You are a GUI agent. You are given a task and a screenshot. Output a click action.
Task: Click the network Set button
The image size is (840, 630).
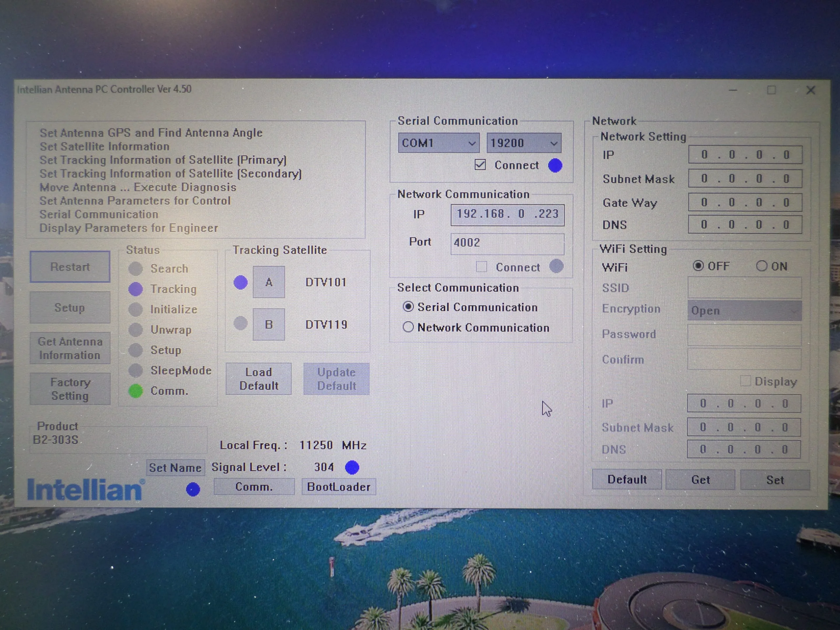coord(775,480)
